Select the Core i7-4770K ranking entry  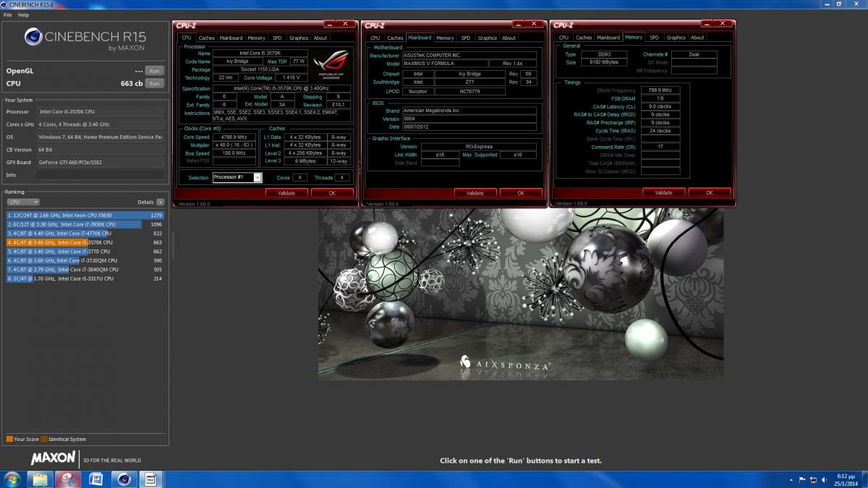coord(85,234)
